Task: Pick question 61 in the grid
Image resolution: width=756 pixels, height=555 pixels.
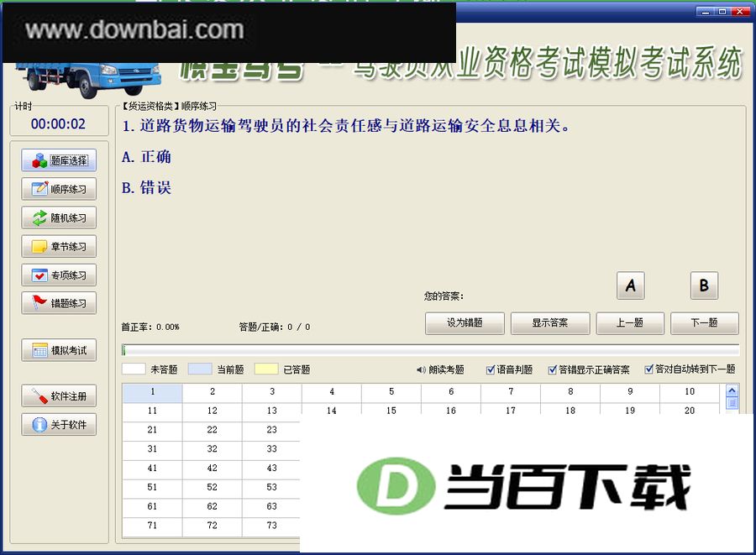Action: pos(152,507)
